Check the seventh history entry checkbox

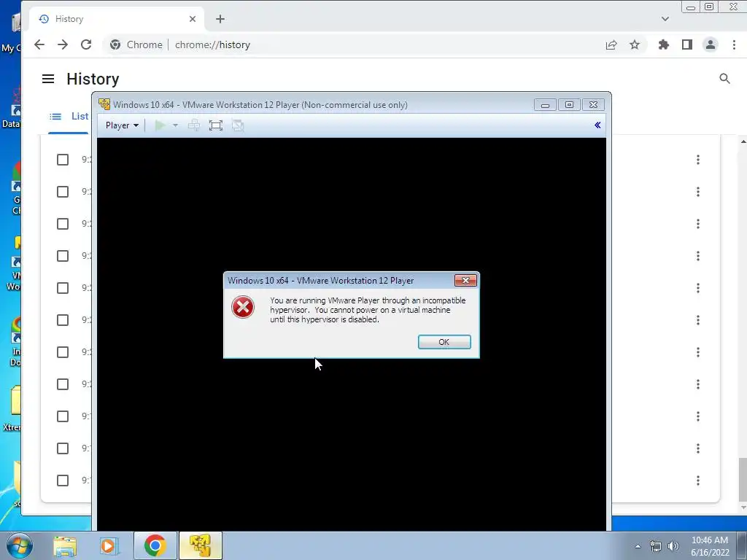(63, 352)
